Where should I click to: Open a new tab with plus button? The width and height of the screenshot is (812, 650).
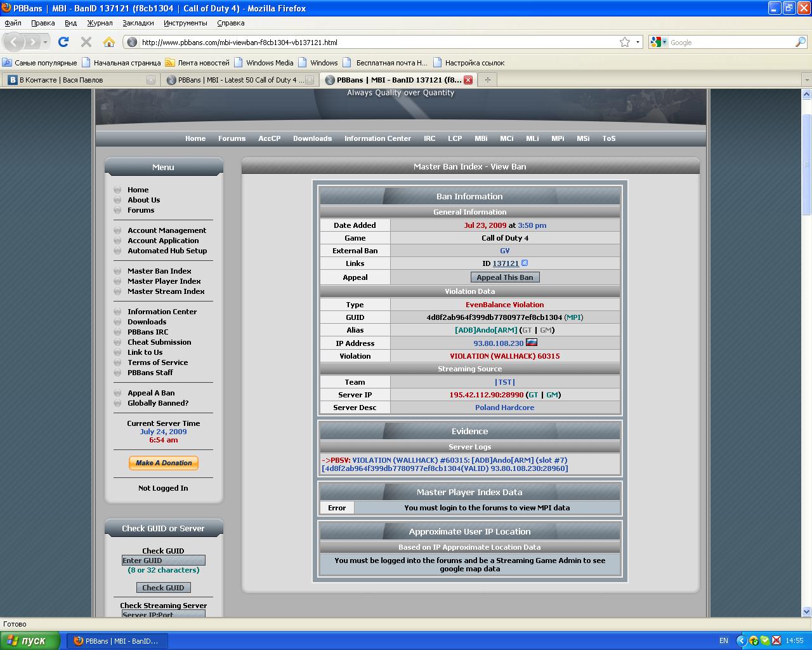(487, 80)
